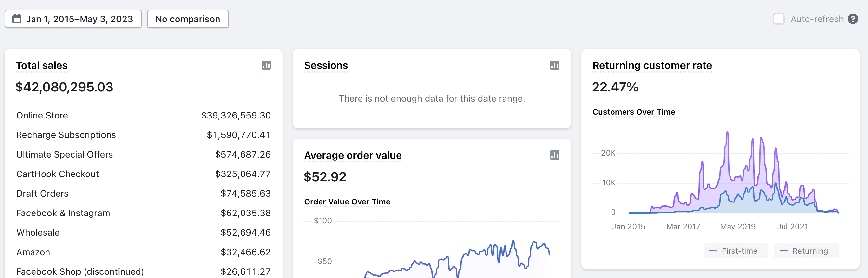Click the purple First-time line swatch
868x278 pixels.
pos(713,251)
